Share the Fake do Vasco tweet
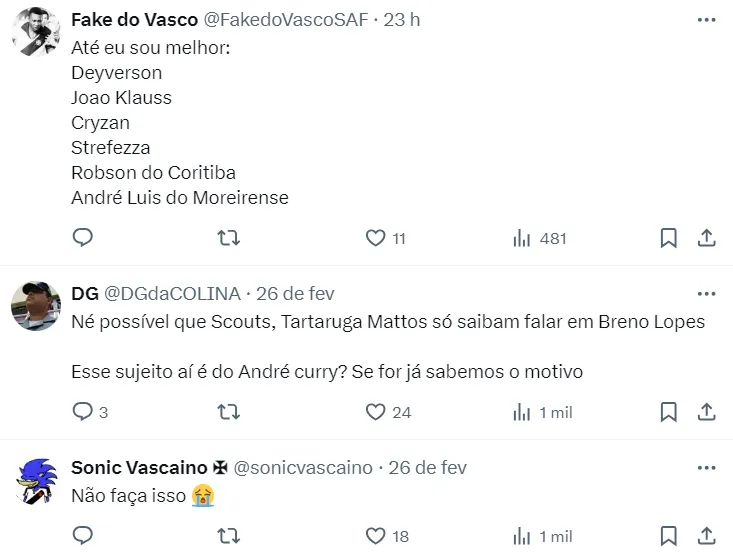Image resolution: width=733 pixels, height=555 pixels. pos(705,238)
